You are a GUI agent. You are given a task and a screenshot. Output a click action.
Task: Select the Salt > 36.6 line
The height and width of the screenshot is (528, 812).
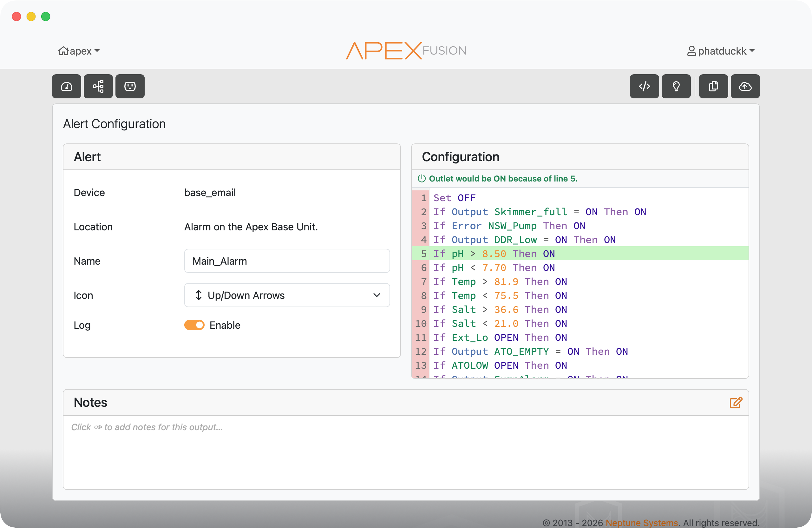point(580,310)
